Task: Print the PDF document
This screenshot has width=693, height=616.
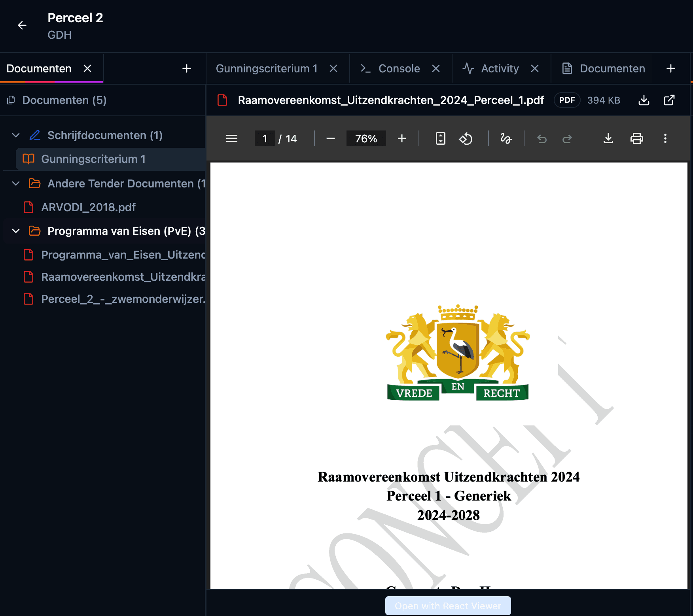Action: pyautogui.click(x=637, y=138)
